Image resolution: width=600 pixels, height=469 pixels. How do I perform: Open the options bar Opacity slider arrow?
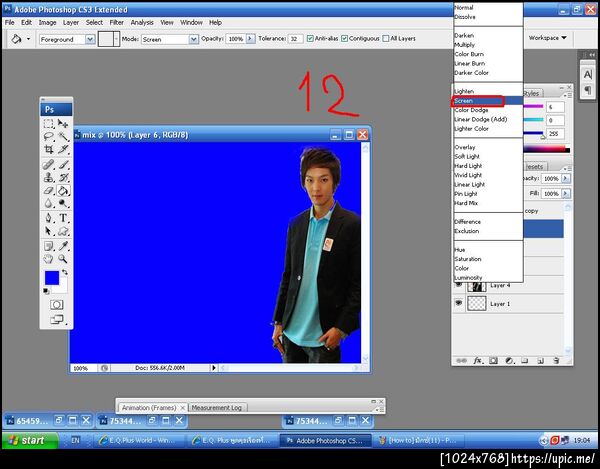pyautogui.click(x=251, y=39)
